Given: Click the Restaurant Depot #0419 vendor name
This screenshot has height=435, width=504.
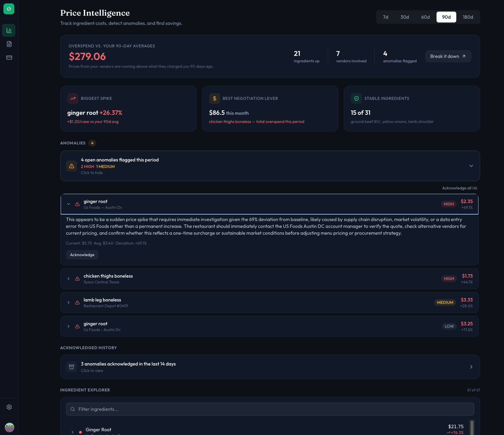Looking at the screenshot, I should pos(106,306).
